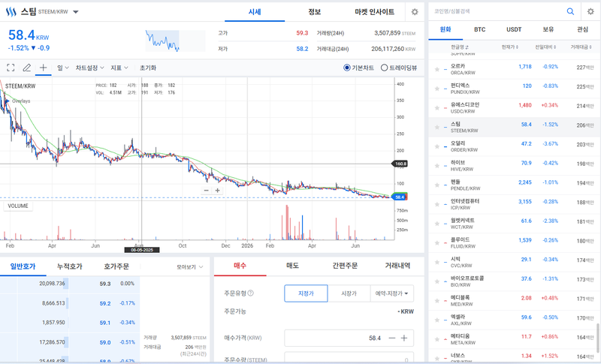Open the chart panel settings gear
Image resolution: width=601 pixels, height=364 pixels.
(x=415, y=12)
